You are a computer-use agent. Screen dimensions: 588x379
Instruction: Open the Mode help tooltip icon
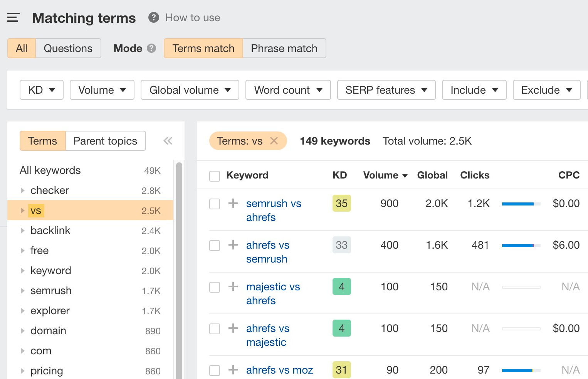coord(151,48)
